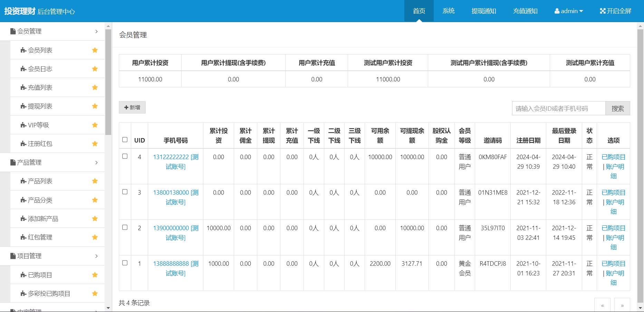Screen dimensions: 644x312
Task: Click the 3127.71 withdrawable balance value
Action: (412, 264)
